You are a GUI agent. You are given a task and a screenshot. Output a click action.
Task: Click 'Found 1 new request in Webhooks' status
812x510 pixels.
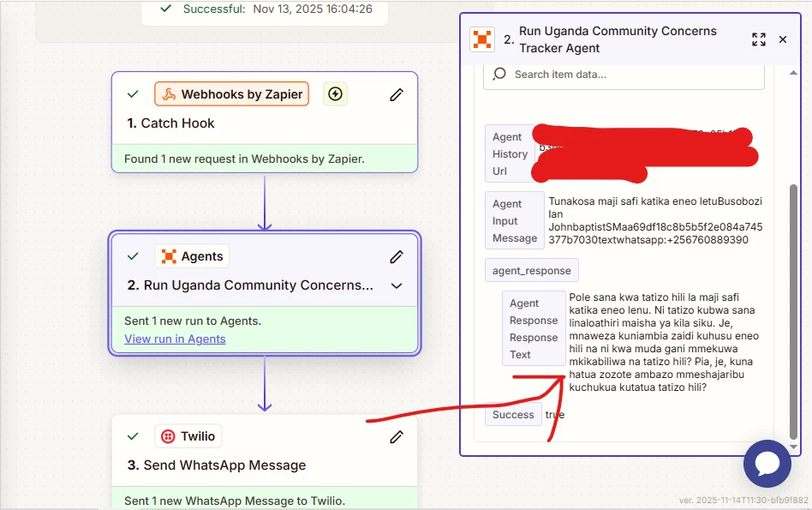(244, 159)
